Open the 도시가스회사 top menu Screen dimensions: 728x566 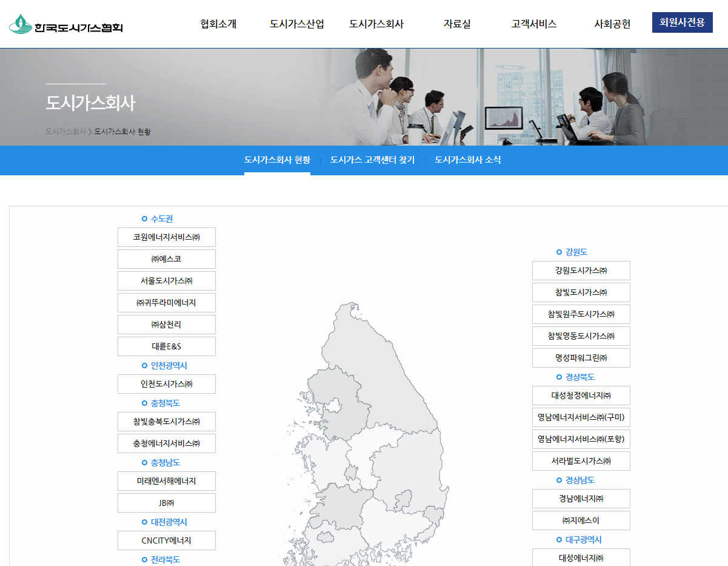click(x=376, y=24)
